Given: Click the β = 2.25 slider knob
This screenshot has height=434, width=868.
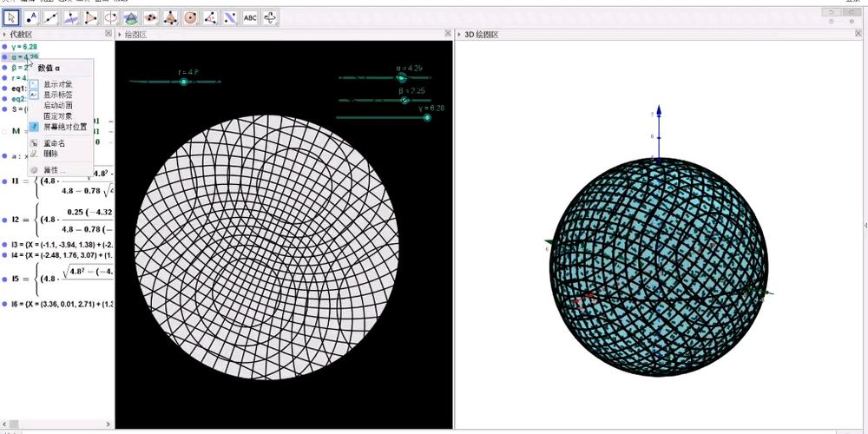Looking at the screenshot, I should pos(404,100).
